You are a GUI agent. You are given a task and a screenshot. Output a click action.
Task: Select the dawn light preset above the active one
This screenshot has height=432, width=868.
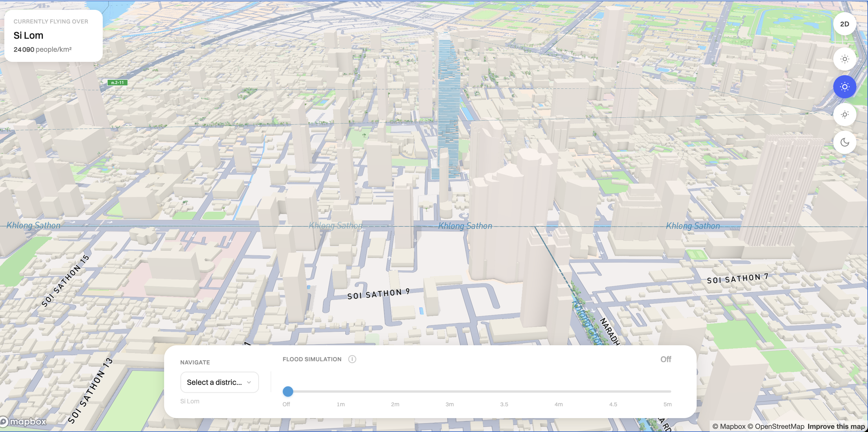(x=845, y=59)
